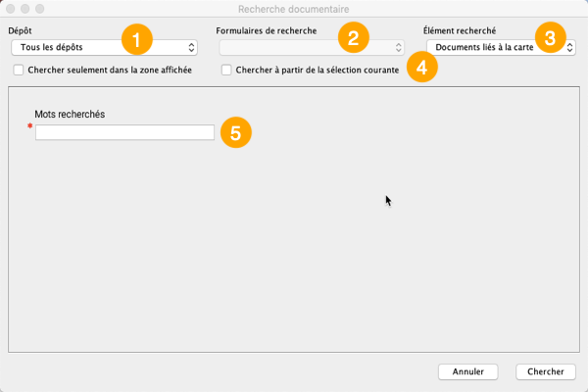
Task: Click the 'Dépôt' label text
Action: pos(20,31)
